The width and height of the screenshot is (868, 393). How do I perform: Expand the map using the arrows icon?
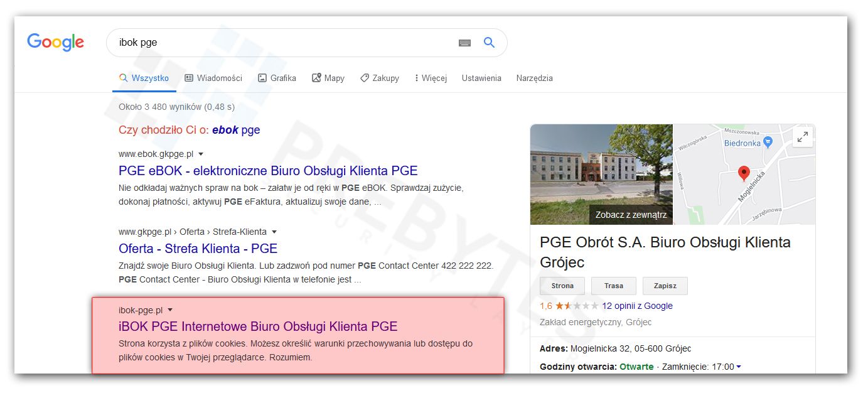[803, 137]
